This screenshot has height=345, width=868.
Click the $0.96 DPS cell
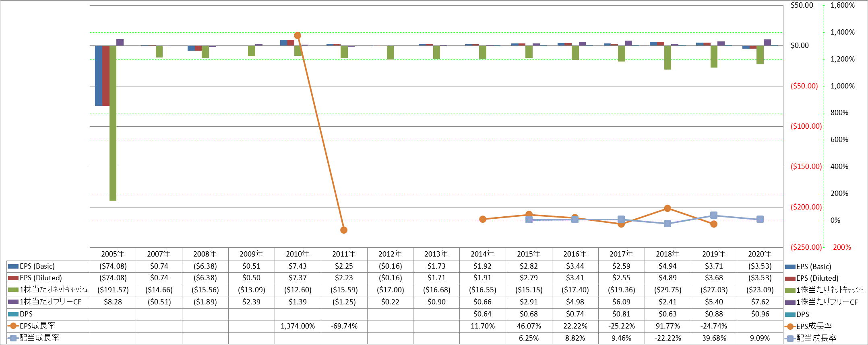coord(760,314)
